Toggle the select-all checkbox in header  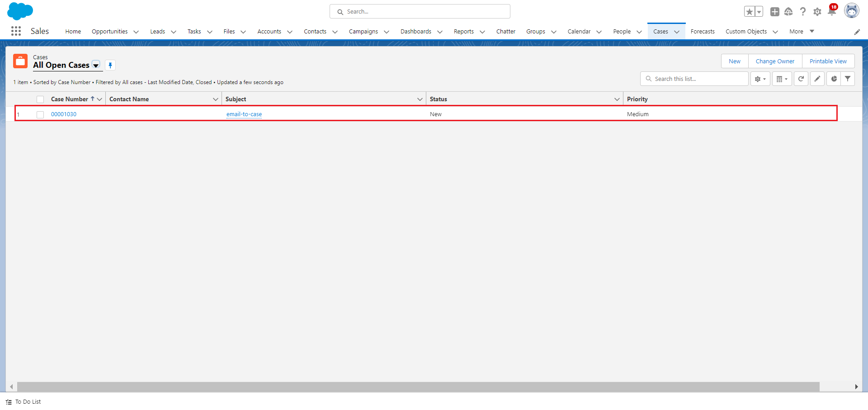pyautogui.click(x=40, y=99)
